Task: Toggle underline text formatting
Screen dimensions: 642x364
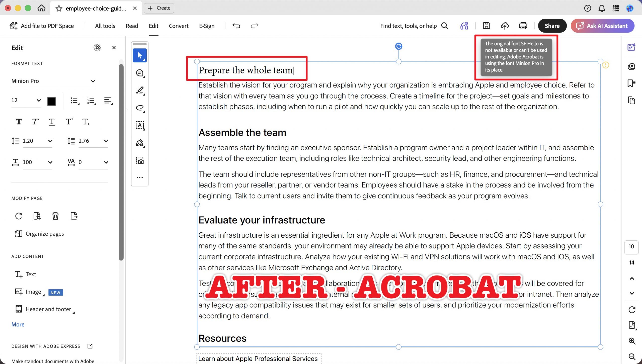Action: [52, 122]
